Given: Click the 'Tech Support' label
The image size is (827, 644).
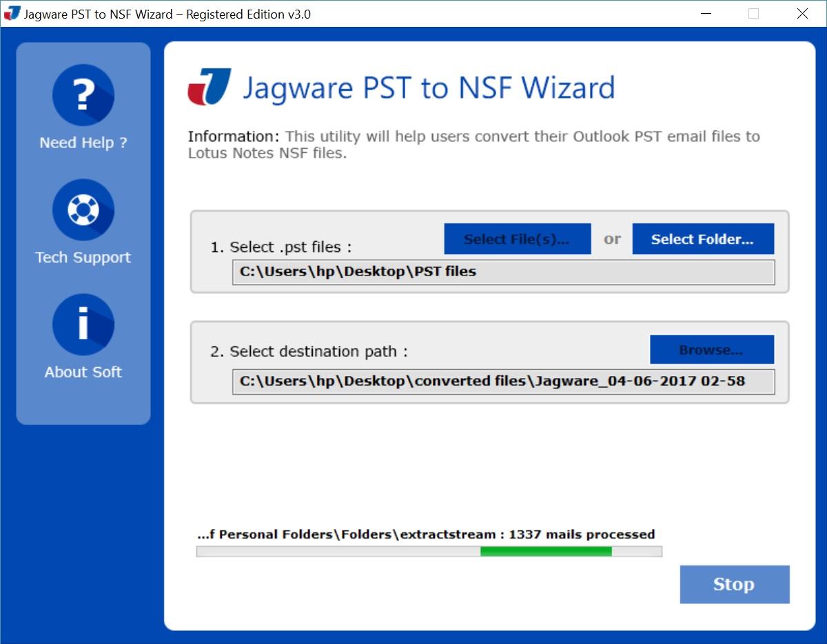Looking at the screenshot, I should click(83, 258).
